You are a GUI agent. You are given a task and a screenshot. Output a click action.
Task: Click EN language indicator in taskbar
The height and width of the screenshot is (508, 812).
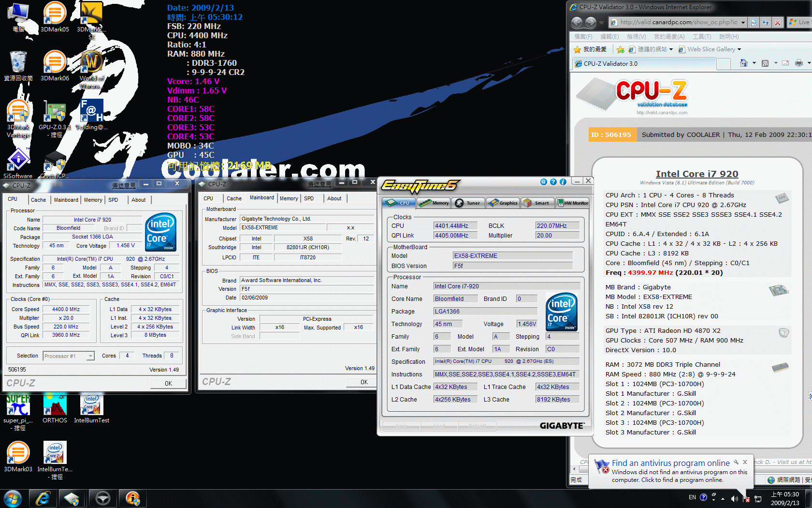click(x=692, y=497)
